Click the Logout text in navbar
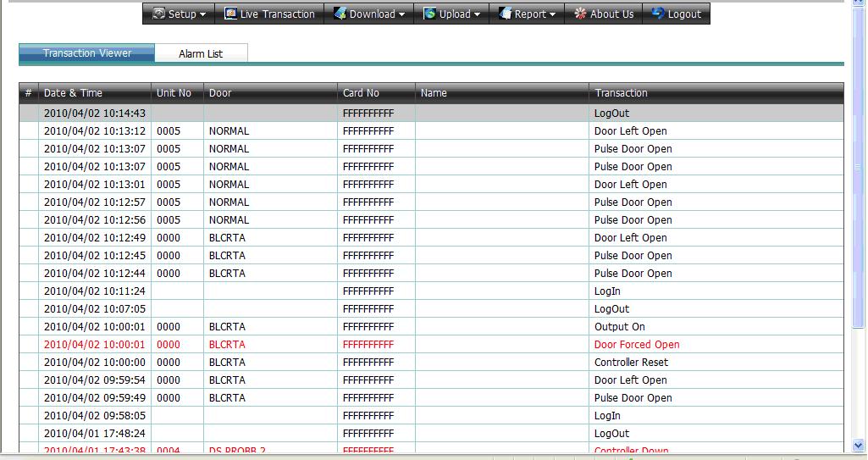The height and width of the screenshot is (460, 868). pos(684,14)
